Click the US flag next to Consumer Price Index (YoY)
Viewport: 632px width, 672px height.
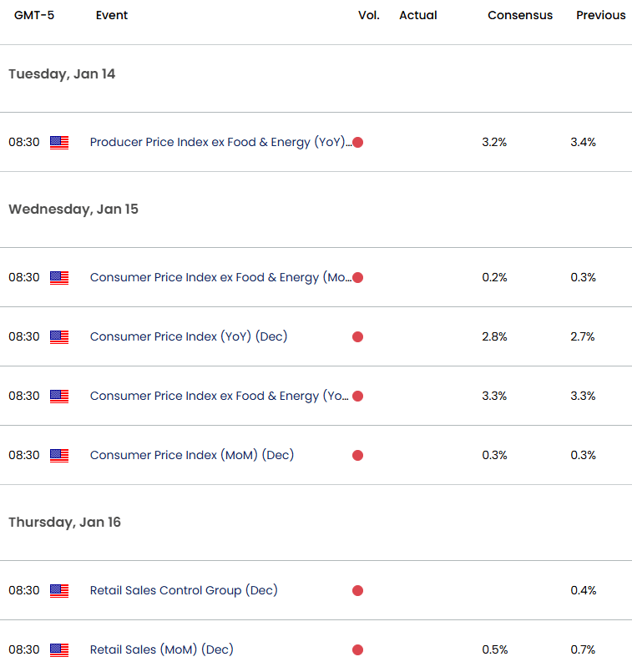[x=58, y=336]
